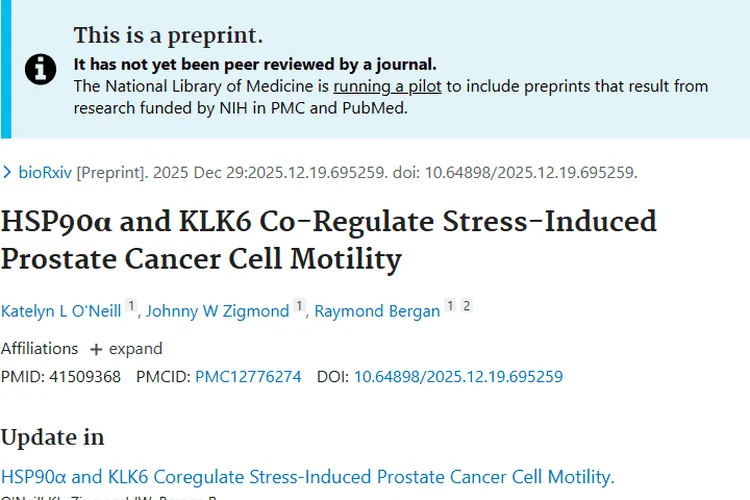Click the article title heading
Viewport: 750px width, 500px height.
click(328, 239)
